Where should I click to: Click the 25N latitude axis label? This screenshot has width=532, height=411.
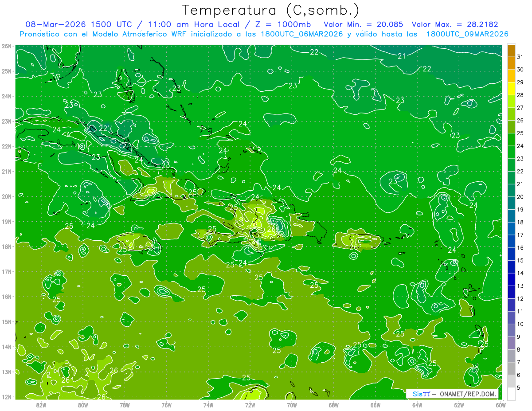pos(7,71)
